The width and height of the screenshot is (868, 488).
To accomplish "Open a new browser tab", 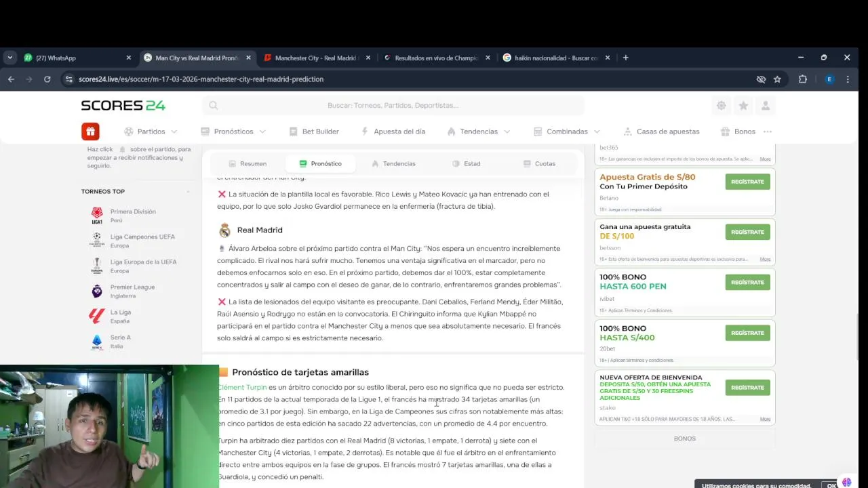I will click(625, 58).
